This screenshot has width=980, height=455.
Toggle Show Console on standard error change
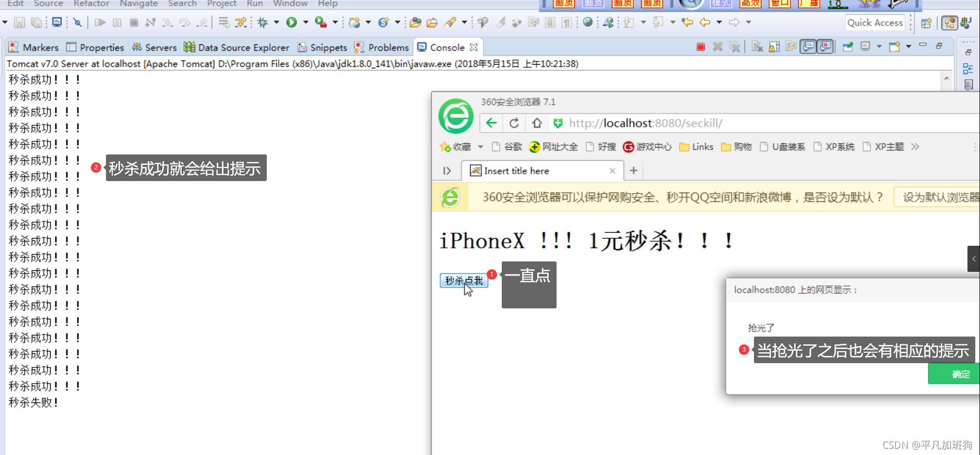coord(825,47)
